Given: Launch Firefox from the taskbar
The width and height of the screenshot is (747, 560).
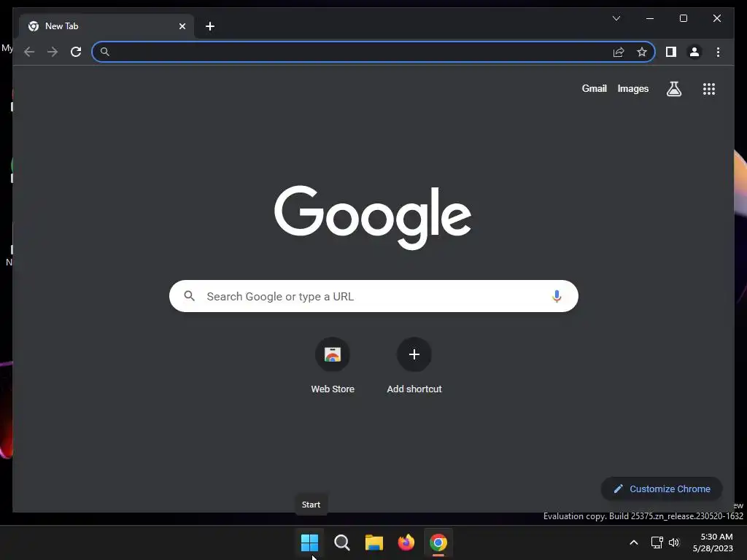Looking at the screenshot, I should pos(406,542).
